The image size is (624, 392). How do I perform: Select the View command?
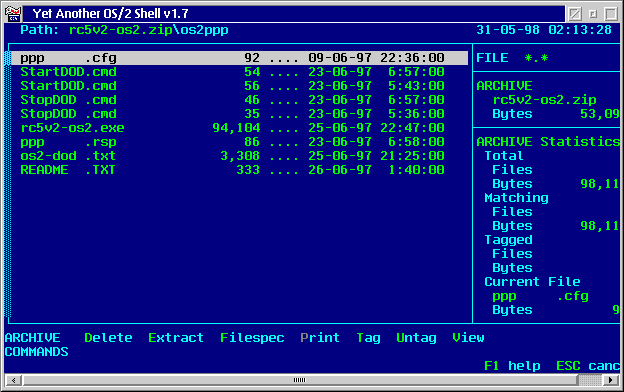(468, 337)
